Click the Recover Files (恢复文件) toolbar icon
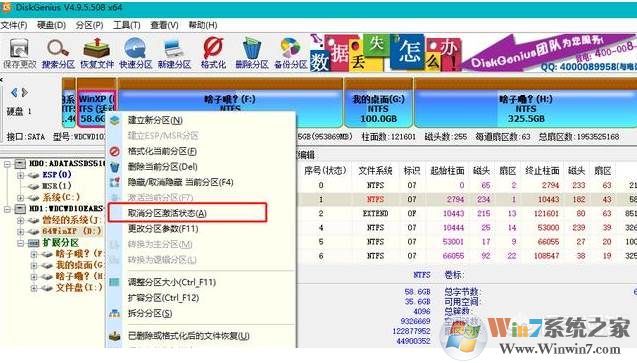The height and width of the screenshot is (363, 637). [x=97, y=53]
